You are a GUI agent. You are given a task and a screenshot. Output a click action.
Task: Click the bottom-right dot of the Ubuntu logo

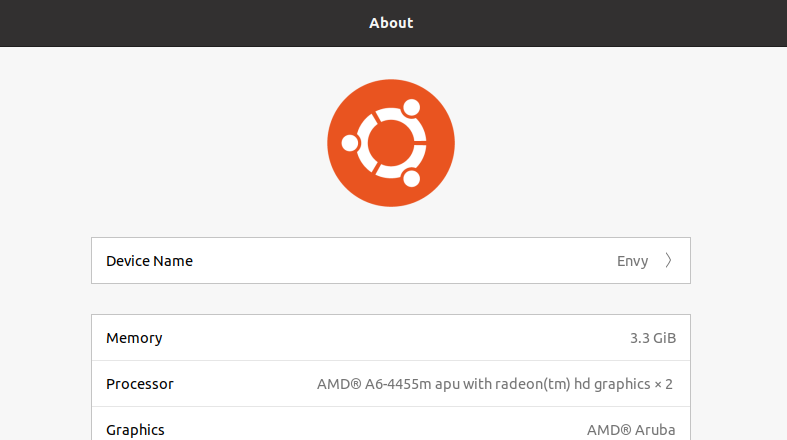tap(410, 179)
